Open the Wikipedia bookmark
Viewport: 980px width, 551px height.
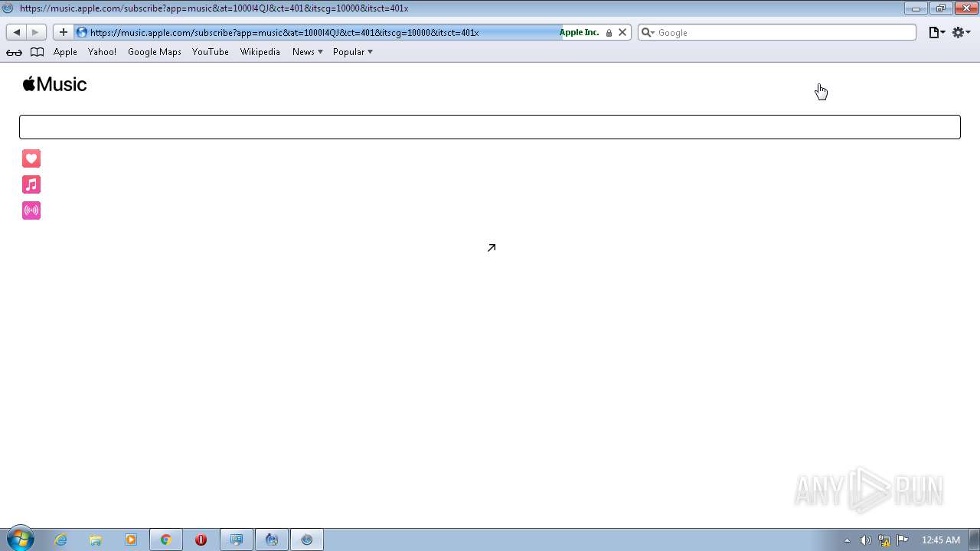point(260,52)
